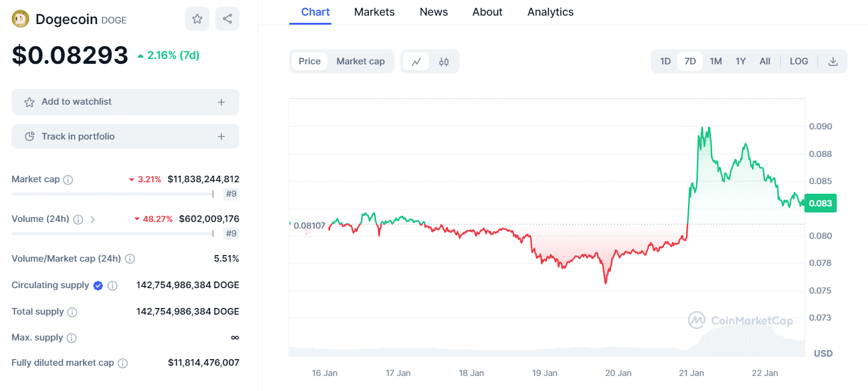Set chart range to 7D
The height and width of the screenshot is (391, 868).
coord(690,61)
